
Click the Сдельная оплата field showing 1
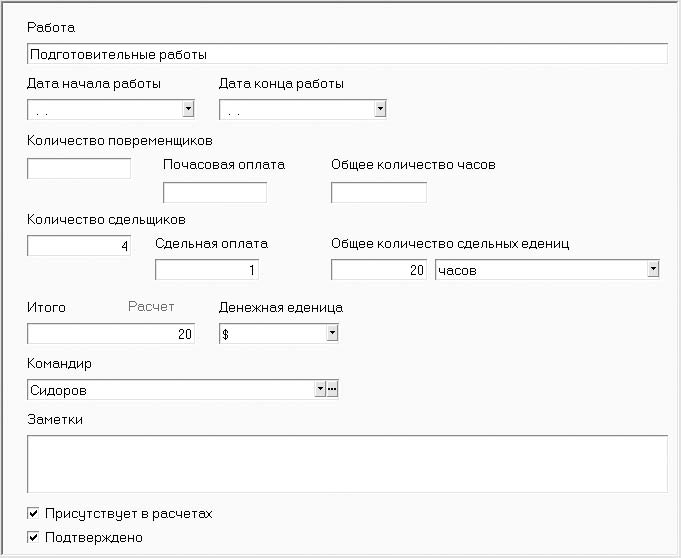tap(207, 270)
